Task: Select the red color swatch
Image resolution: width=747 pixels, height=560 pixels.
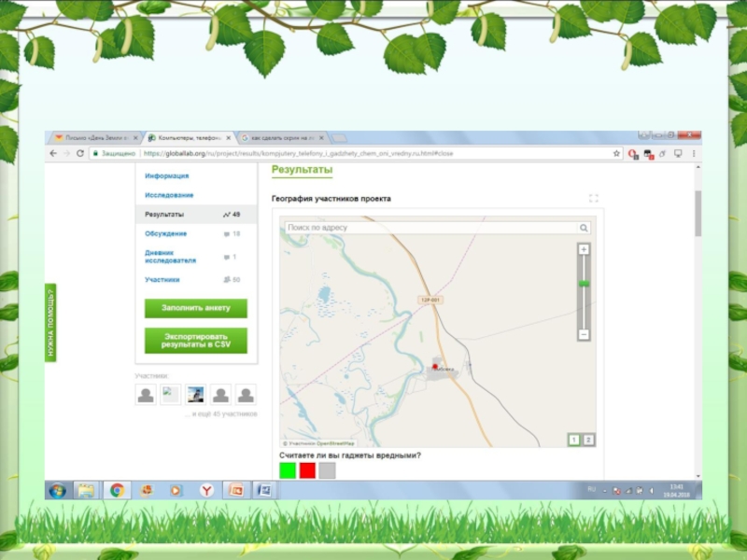Action: [307, 471]
